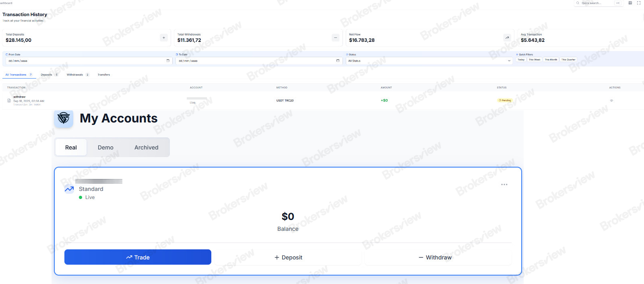Click the minus icon on Total Withdrawals card
The height and width of the screenshot is (284, 644).
335,37
